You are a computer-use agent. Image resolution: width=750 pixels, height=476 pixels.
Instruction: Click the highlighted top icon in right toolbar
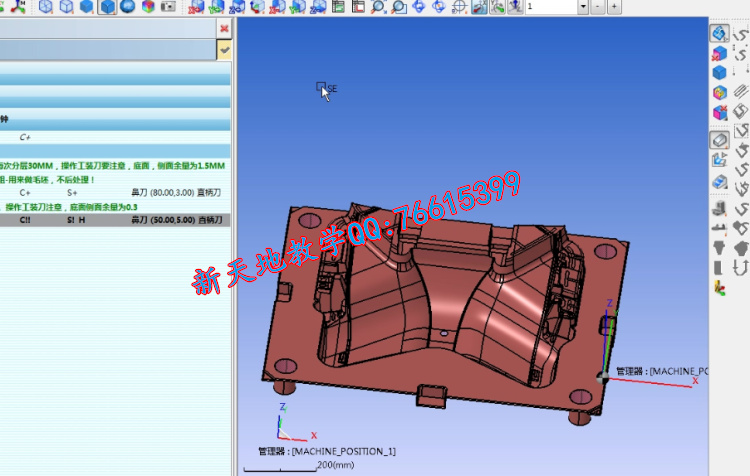coord(719,33)
